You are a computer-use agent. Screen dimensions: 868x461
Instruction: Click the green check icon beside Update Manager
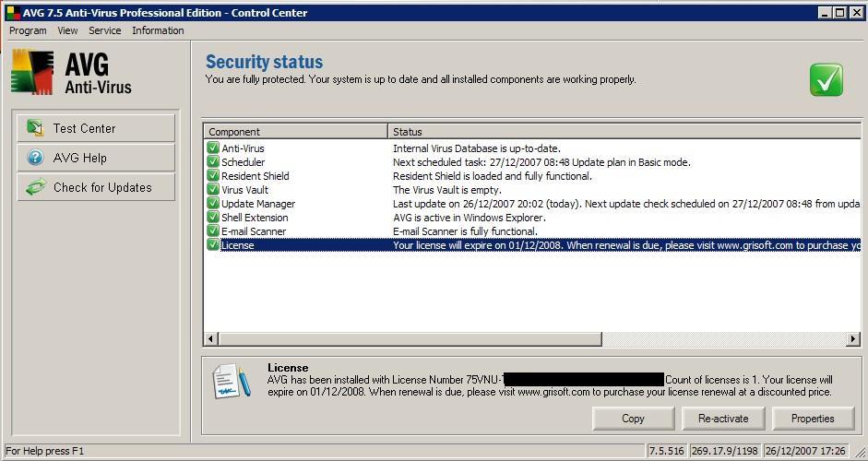213,203
